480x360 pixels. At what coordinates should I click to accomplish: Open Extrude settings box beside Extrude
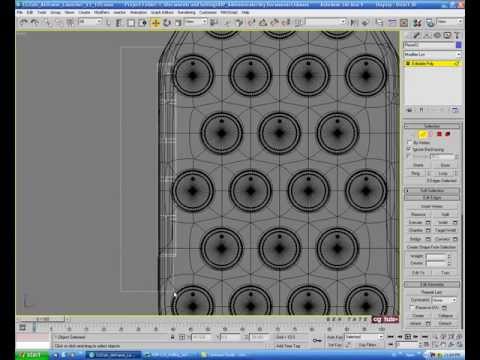(428, 222)
